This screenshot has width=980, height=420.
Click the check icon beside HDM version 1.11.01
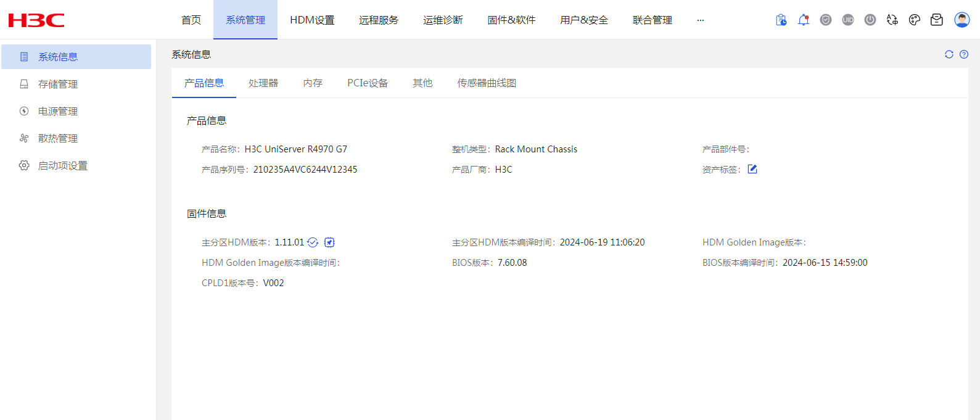pos(313,242)
